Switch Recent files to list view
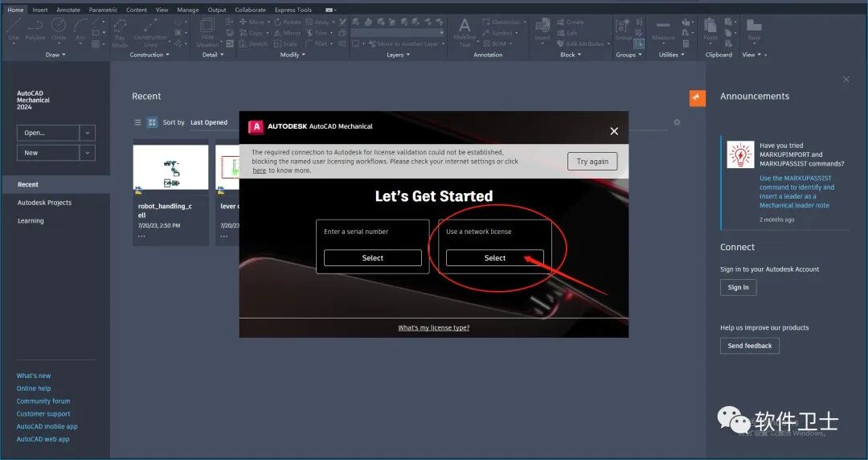This screenshot has width=868, height=460. 138,122
